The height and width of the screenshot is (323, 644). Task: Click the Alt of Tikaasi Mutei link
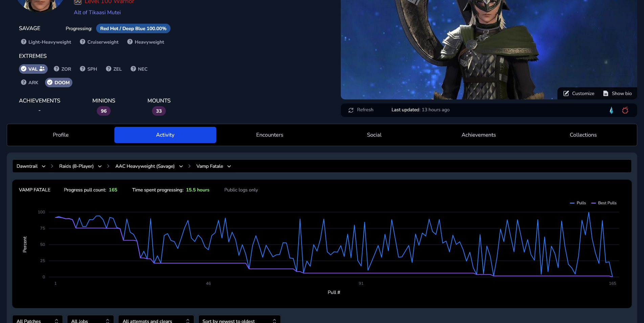[x=97, y=13]
